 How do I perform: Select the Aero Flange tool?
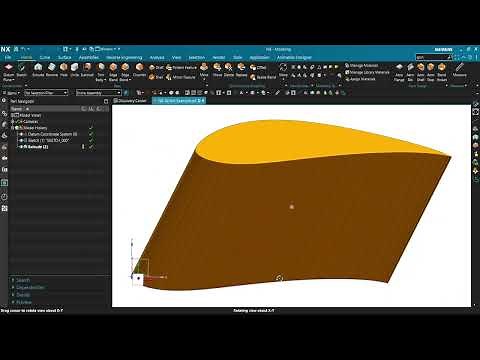(x=399, y=72)
